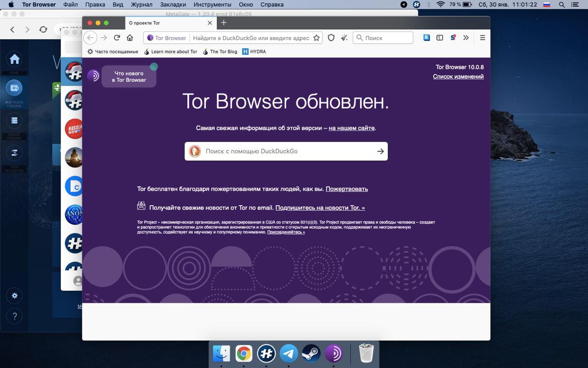The image size is (588, 368).
Task: Open the HYDRA bookmark
Action: click(x=254, y=52)
